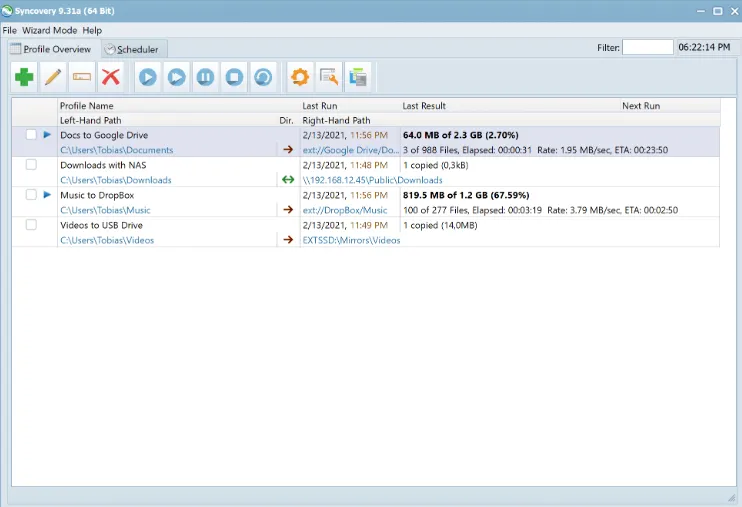
Task: Click the restore circular arrow icon
Action: (263, 77)
